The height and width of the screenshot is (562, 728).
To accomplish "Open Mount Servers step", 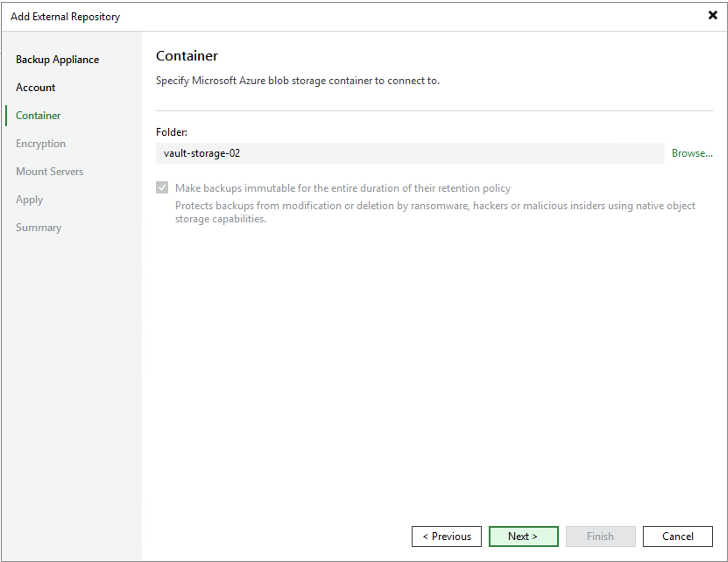I will tap(49, 172).
